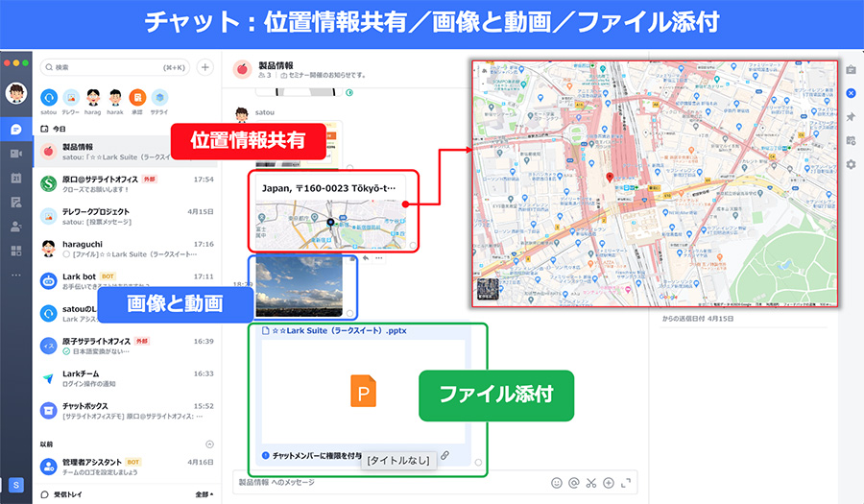Toggle the read-status circle beside the pptx message
Image resolution: width=864 pixels, height=504 pixels.
478,463
